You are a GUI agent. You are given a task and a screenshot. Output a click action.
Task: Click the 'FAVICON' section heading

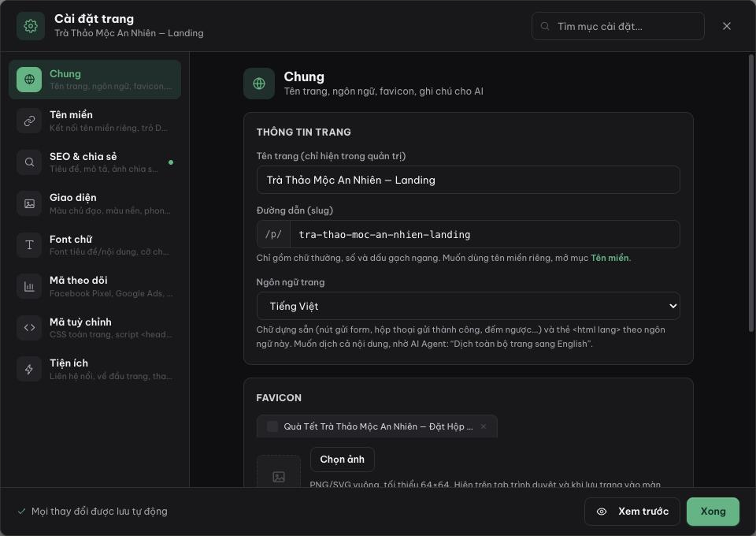tap(279, 398)
